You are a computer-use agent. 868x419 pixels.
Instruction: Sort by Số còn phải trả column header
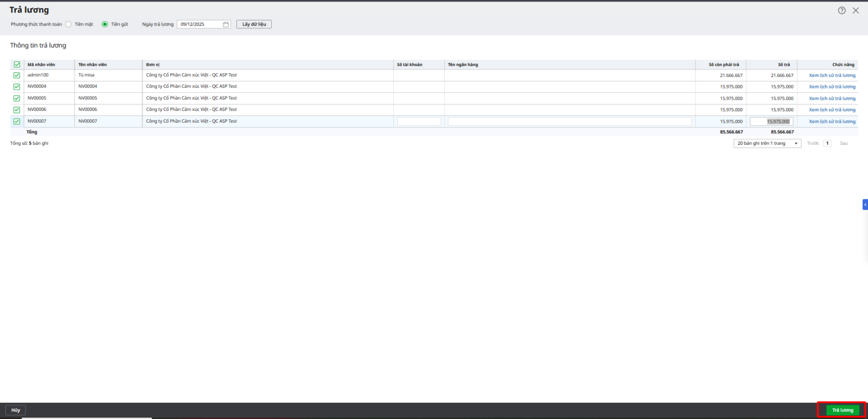pyautogui.click(x=723, y=65)
